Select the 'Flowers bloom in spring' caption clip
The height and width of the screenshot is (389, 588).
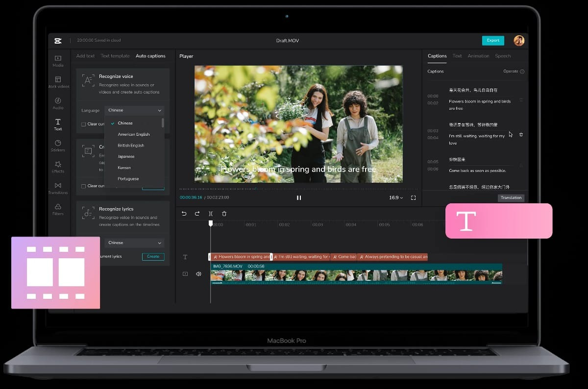(241, 257)
